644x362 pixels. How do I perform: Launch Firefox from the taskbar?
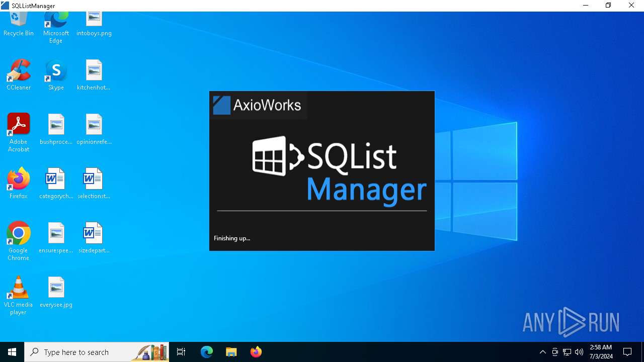click(x=256, y=352)
